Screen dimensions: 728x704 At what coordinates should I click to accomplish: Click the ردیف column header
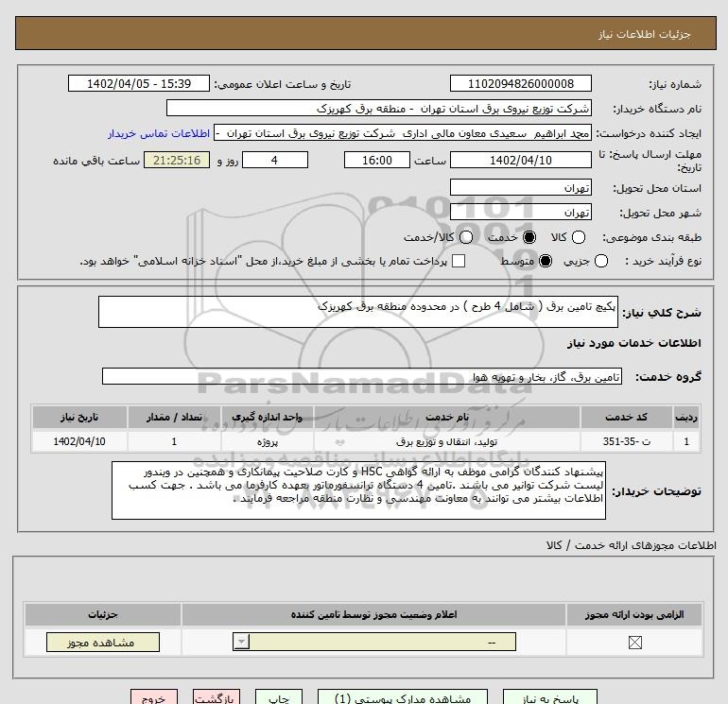(x=686, y=417)
